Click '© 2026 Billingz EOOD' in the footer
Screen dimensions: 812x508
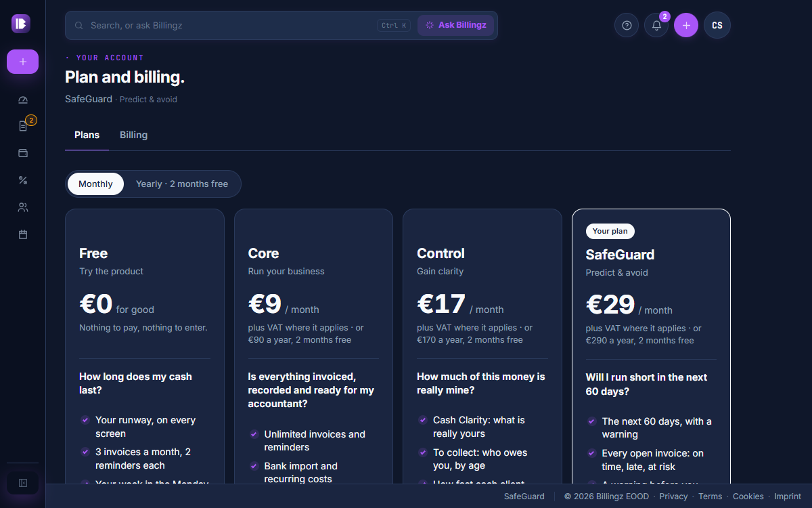point(606,496)
